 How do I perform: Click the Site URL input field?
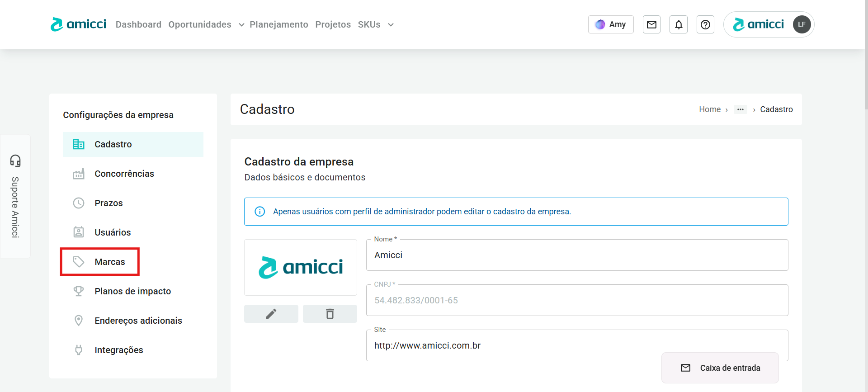point(511,345)
